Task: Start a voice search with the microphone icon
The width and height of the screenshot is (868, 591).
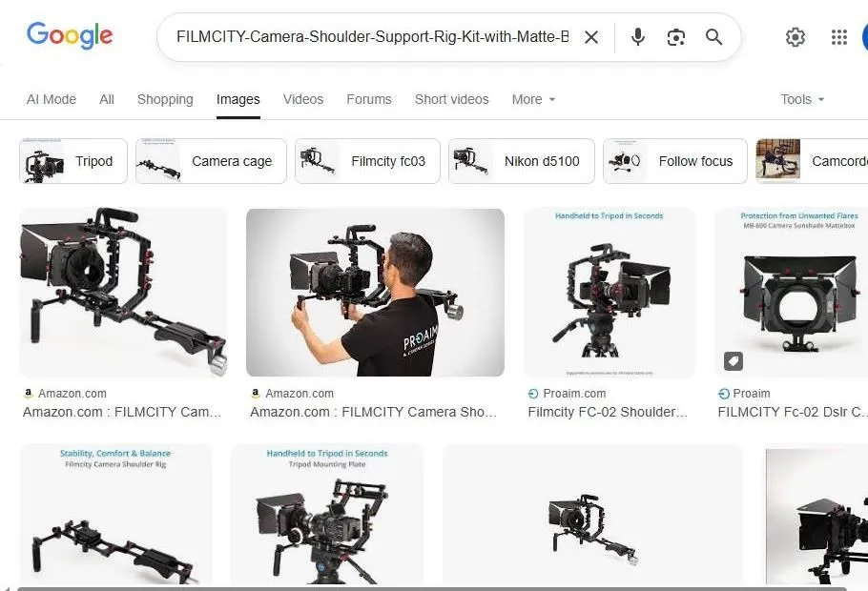Action: (636, 37)
